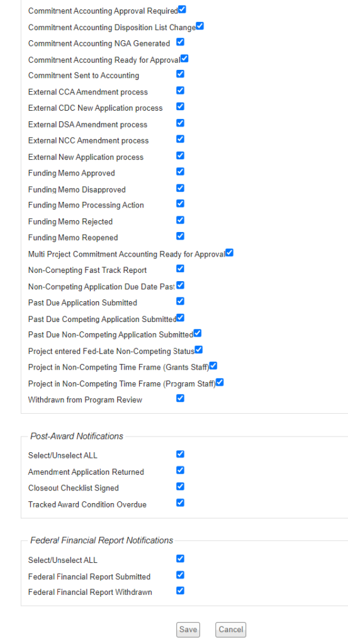Uncheck Non-Competing Time Frame (Program Staff) box

(x=220, y=382)
